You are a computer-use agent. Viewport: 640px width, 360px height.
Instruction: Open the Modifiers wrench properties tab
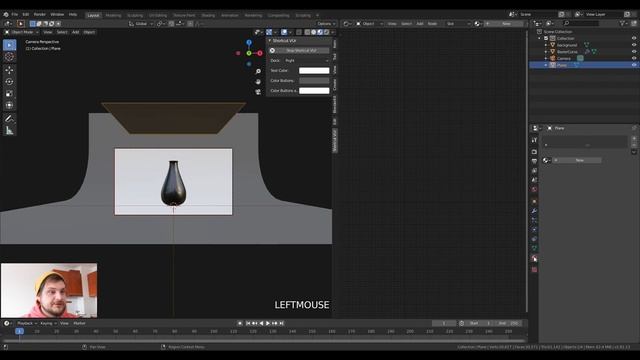click(534, 211)
